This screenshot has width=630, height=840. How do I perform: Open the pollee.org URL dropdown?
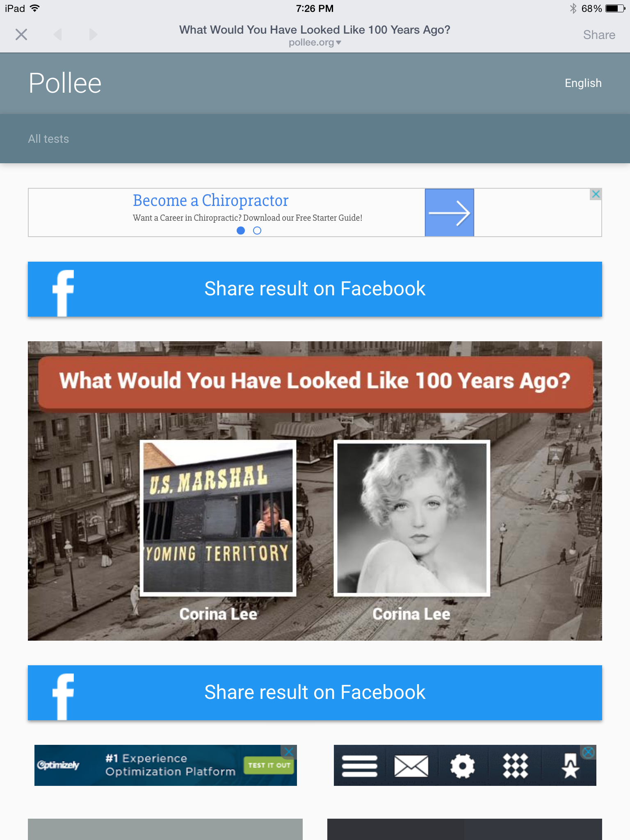click(x=315, y=43)
